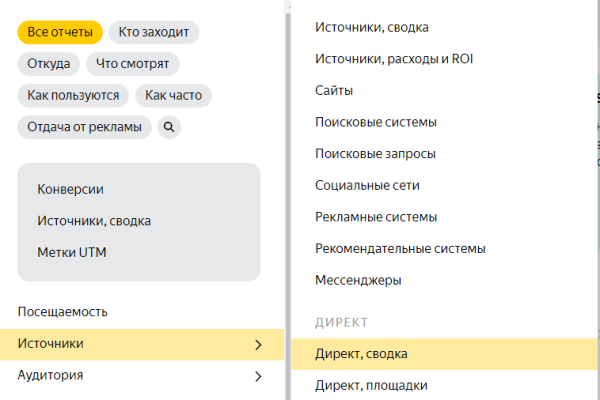Pick the 'Как пользуются' filter chip
The width and height of the screenshot is (600, 400).
73,96
